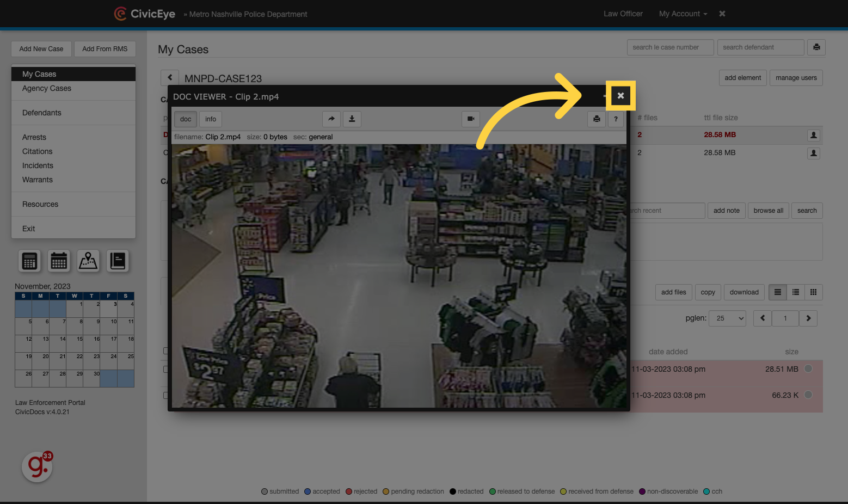Screen dimensions: 848x504
Task: Click the date added column header
Action: click(x=668, y=352)
